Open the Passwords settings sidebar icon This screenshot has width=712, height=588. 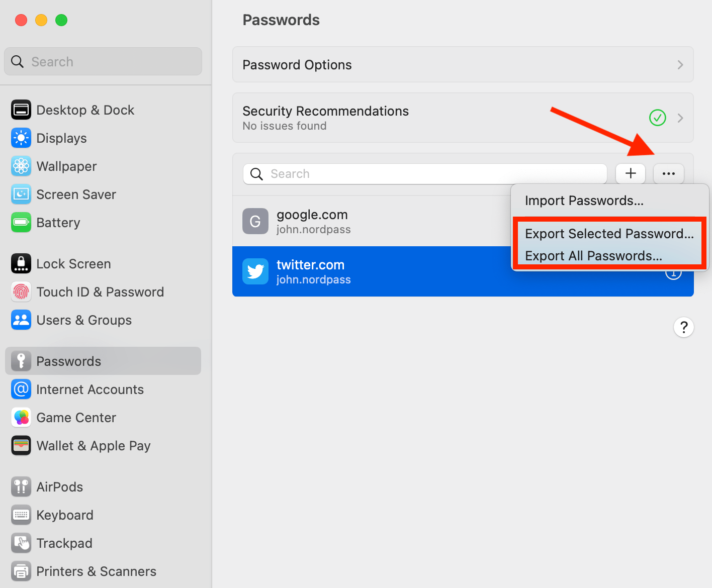coord(21,360)
